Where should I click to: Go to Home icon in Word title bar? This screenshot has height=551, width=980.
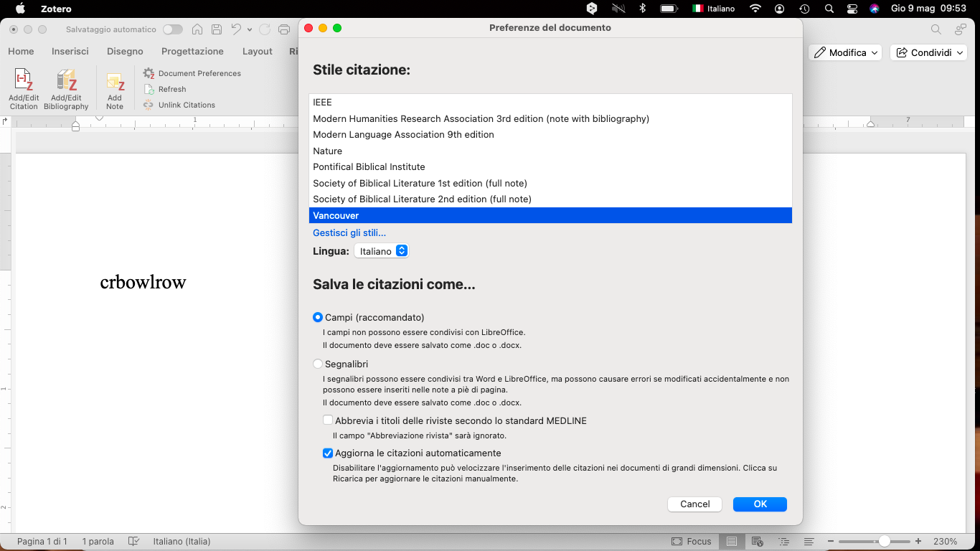pyautogui.click(x=197, y=29)
